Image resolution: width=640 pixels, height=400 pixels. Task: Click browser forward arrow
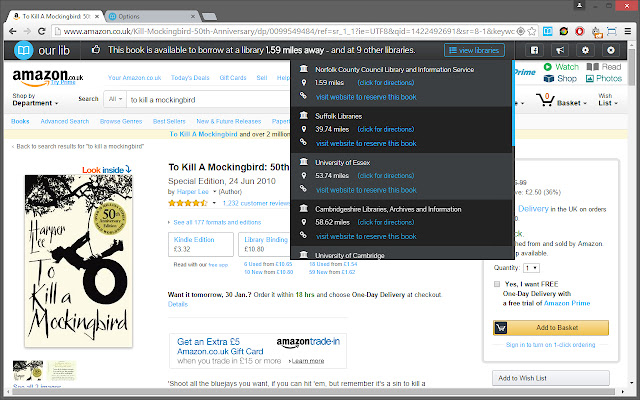pyautogui.click(x=27, y=31)
